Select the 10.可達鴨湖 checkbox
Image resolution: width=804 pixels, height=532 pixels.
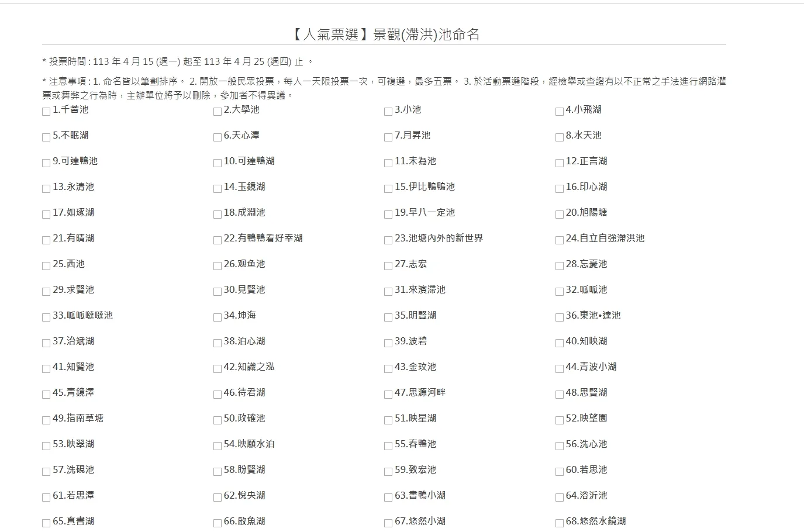click(218, 163)
